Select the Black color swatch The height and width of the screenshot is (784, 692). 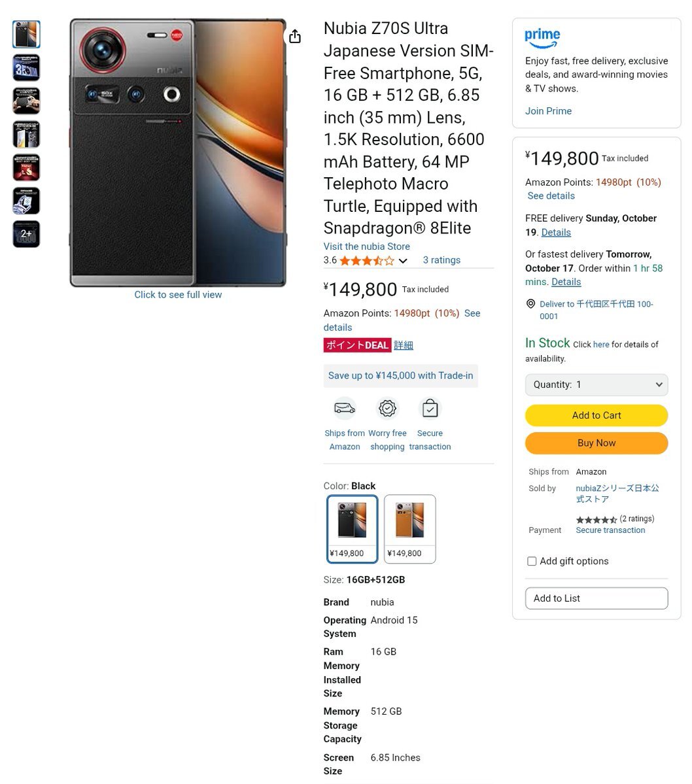(x=352, y=528)
